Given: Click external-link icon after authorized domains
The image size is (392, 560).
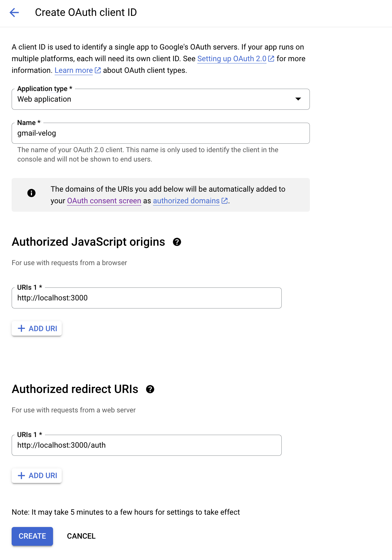Looking at the screenshot, I should (x=224, y=201).
